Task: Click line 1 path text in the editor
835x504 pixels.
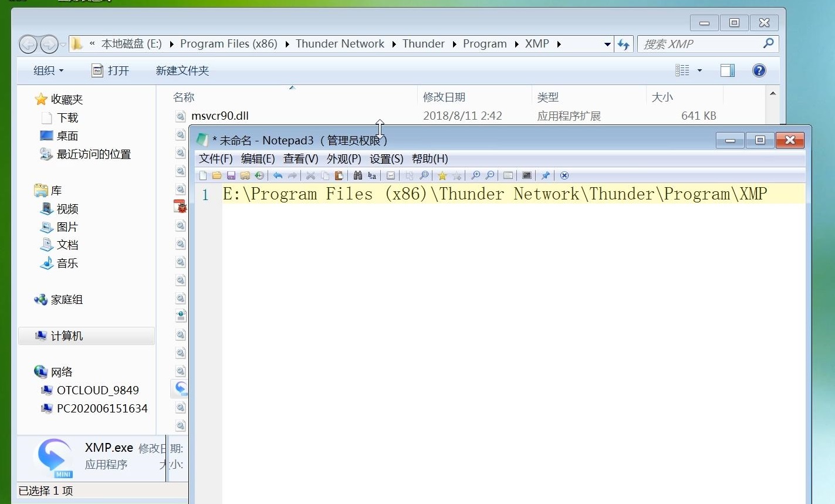Action: point(495,194)
